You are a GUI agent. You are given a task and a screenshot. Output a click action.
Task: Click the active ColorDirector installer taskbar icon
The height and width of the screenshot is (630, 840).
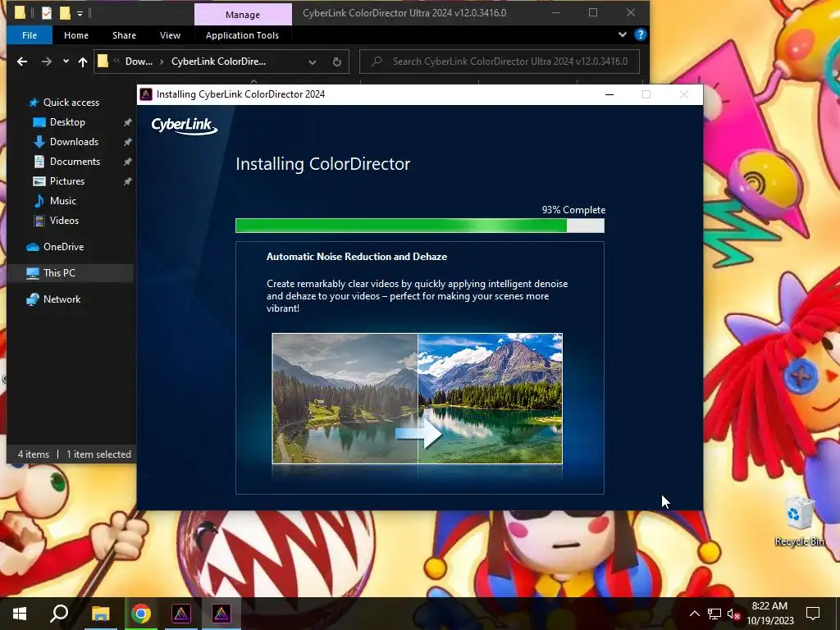(221, 614)
